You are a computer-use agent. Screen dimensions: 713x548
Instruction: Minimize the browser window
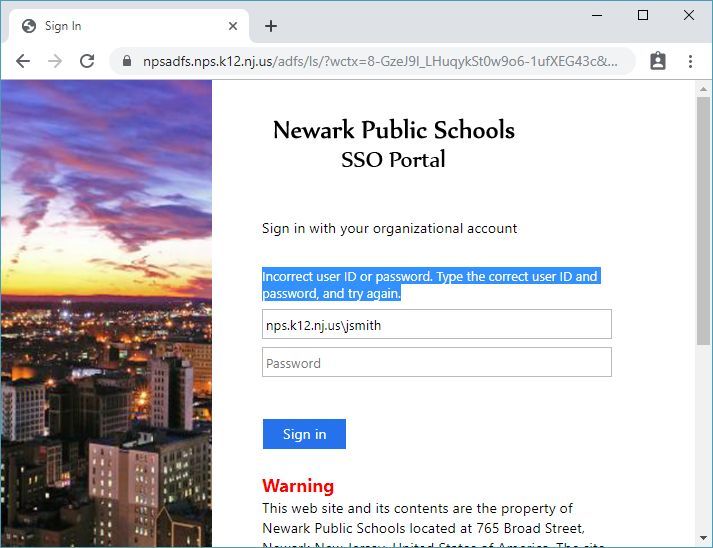[597, 15]
